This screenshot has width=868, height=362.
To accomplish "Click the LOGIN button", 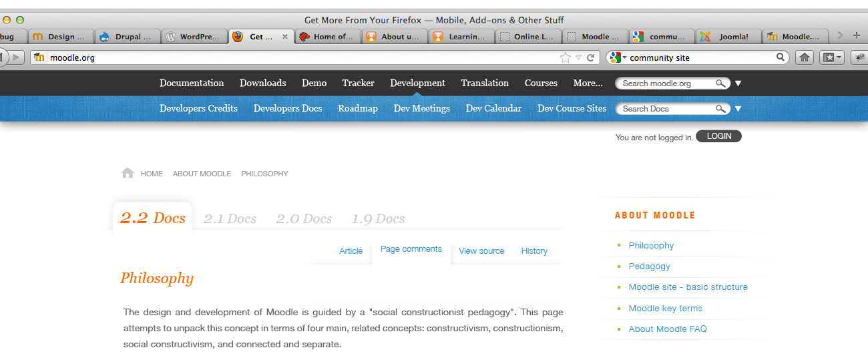I will 718,136.
